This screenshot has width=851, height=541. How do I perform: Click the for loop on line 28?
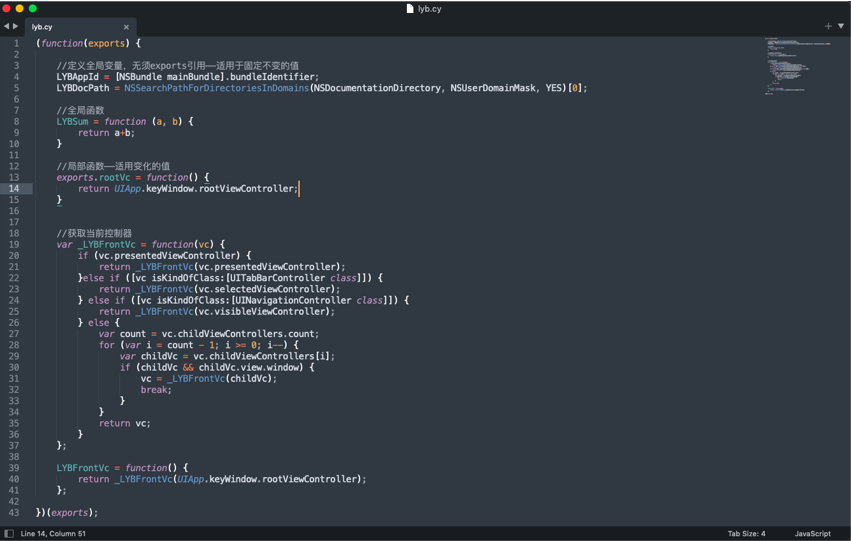coord(199,345)
